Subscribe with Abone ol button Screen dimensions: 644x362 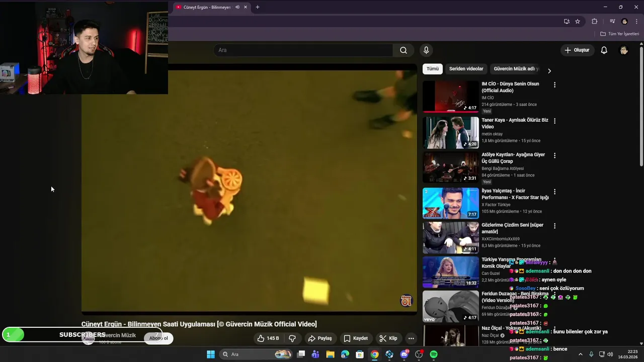(x=158, y=338)
